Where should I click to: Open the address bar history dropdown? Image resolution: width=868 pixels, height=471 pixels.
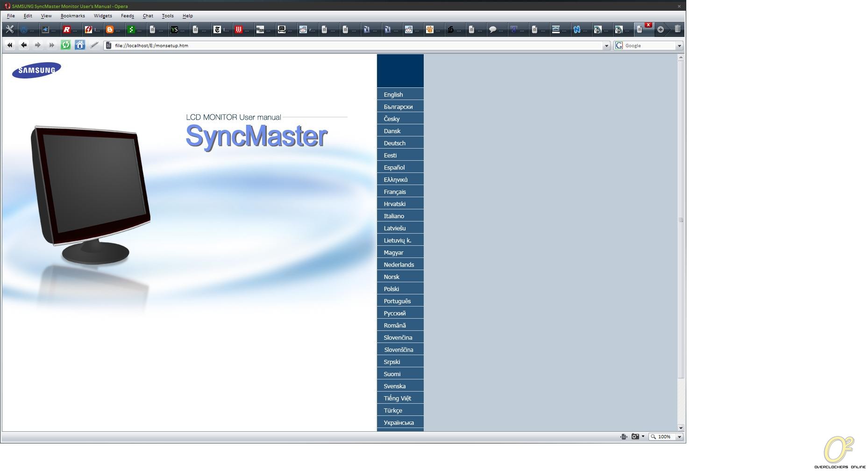click(606, 46)
